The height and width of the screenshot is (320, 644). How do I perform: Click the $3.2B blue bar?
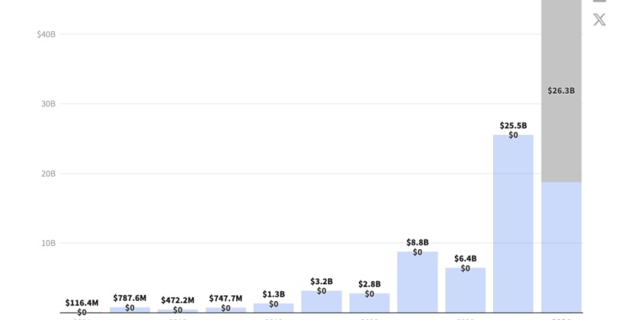pos(322,302)
